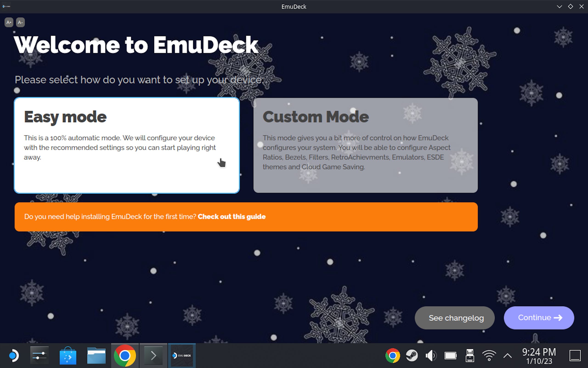Open the Dolphin file manager
588x368 pixels.
point(96,356)
